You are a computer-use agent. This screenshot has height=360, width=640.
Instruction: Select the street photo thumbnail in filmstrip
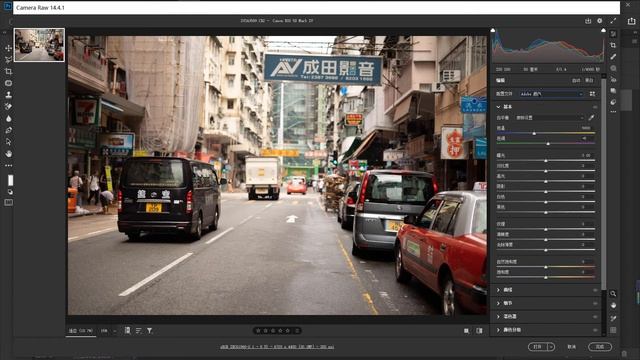pyautogui.click(x=39, y=45)
